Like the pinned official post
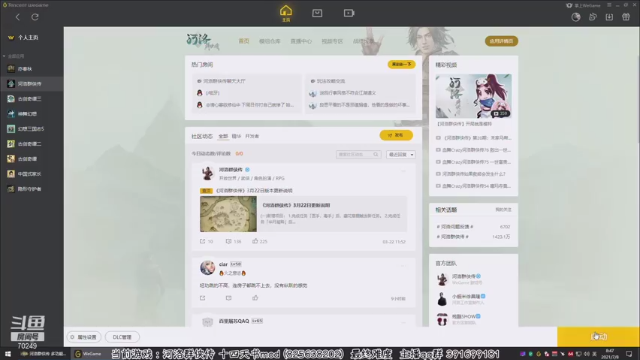 [x=255, y=241]
